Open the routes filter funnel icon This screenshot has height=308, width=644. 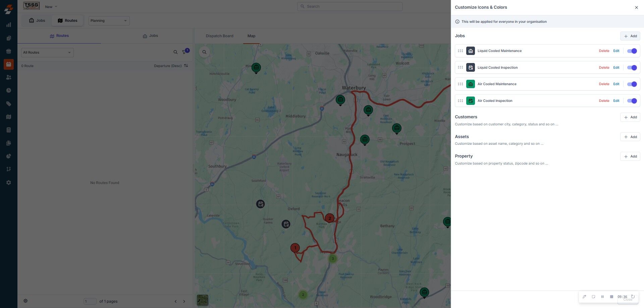[x=184, y=52]
